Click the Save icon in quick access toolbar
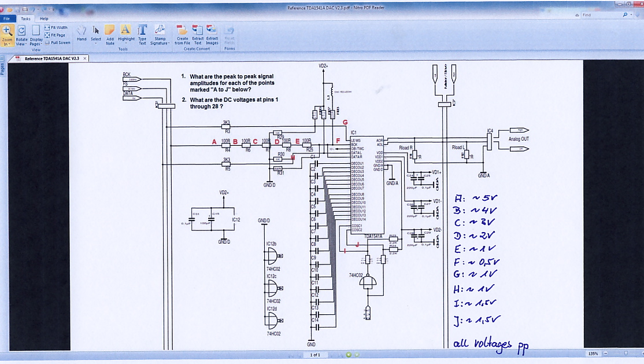 tap(17, 10)
